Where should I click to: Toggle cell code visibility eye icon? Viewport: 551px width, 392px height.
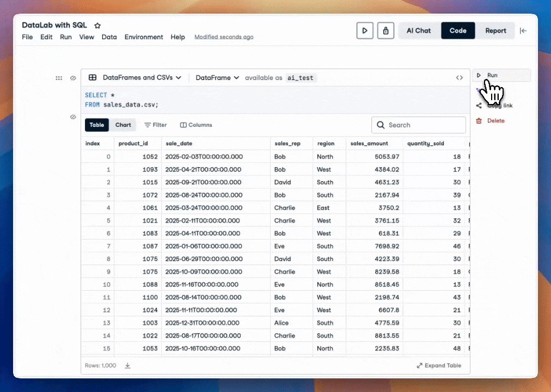click(73, 78)
